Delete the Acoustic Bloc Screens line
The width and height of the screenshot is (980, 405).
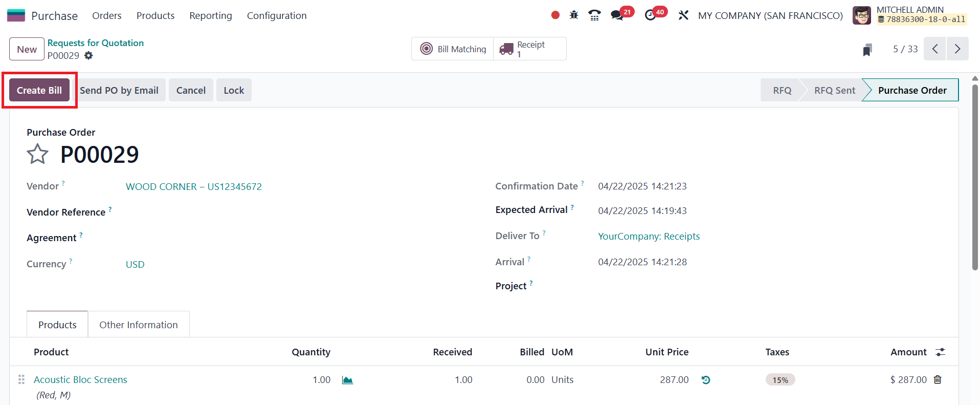coord(938,379)
